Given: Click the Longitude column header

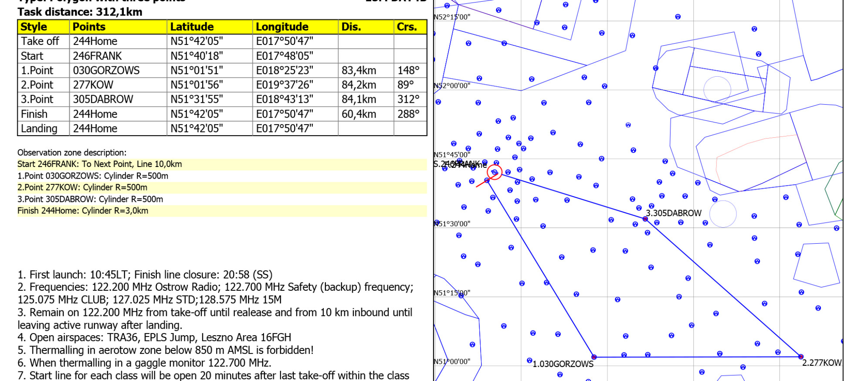Looking at the screenshot, I should [282, 27].
